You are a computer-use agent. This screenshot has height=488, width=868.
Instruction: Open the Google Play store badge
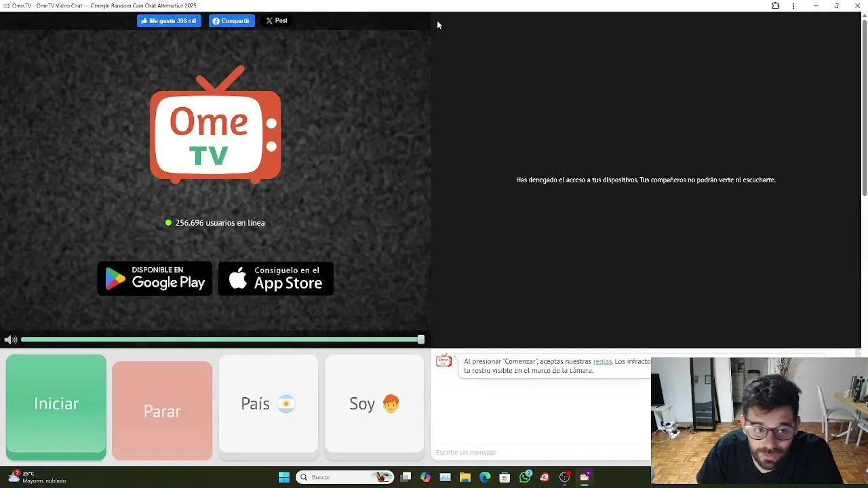[x=155, y=279]
